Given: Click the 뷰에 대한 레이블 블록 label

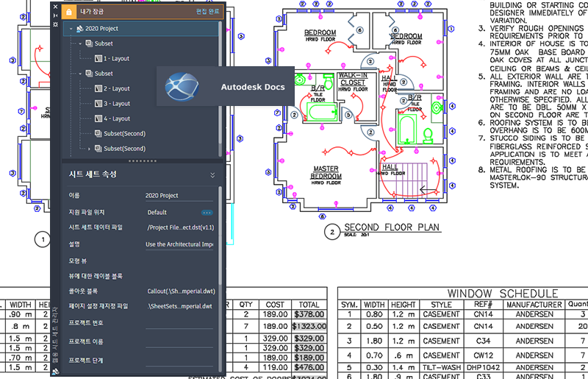Looking at the screenshot, I should pos(96,276).
